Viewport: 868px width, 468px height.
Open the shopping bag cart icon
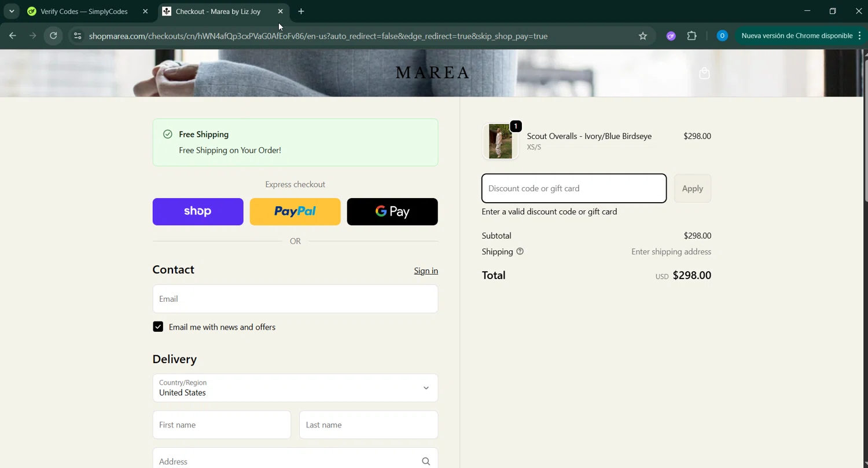tap(704, 74)
